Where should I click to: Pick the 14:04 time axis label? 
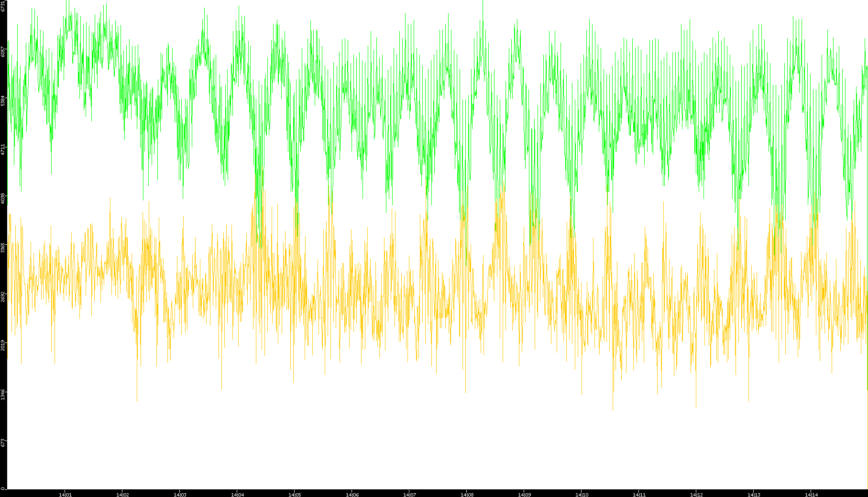[237, 495]
